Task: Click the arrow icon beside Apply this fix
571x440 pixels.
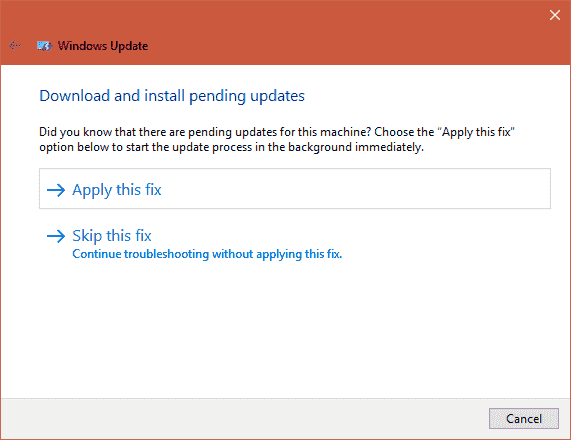Action: [56, 190]
